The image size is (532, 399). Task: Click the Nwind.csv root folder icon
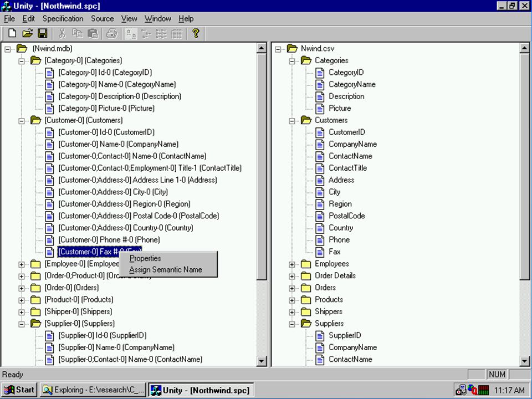tap(292, 49)
